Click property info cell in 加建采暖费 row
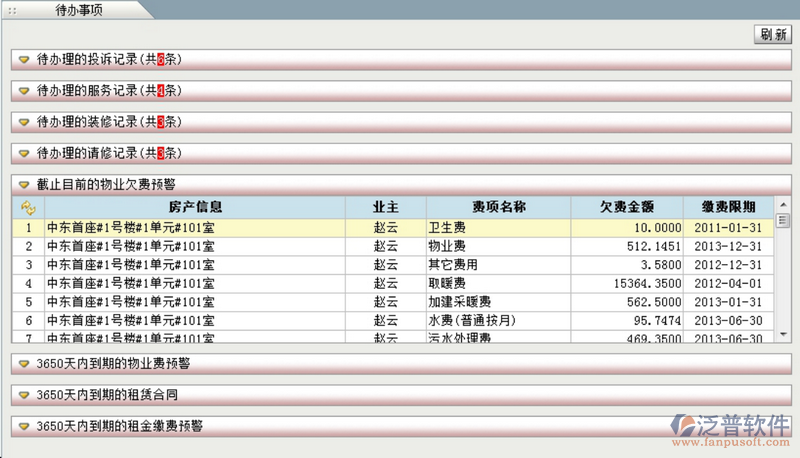 click(195, 302)
